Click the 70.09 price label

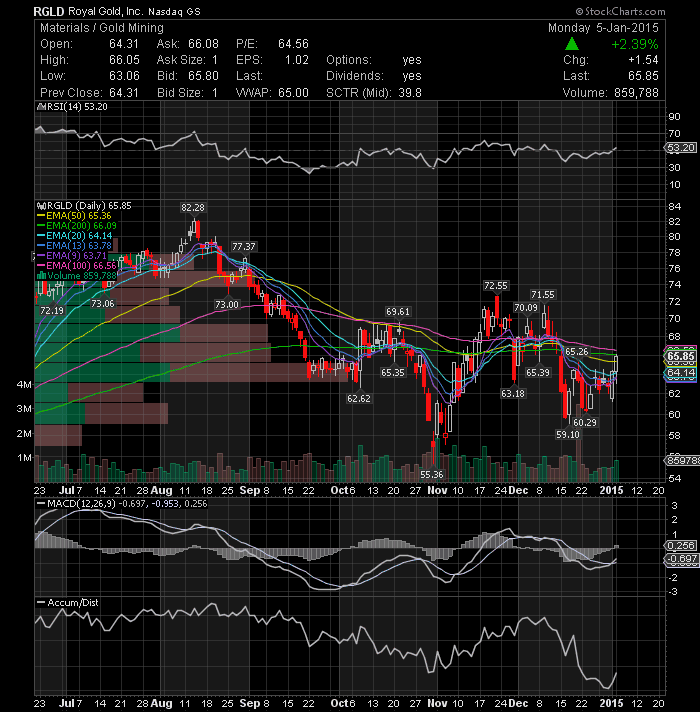(526, 307)
